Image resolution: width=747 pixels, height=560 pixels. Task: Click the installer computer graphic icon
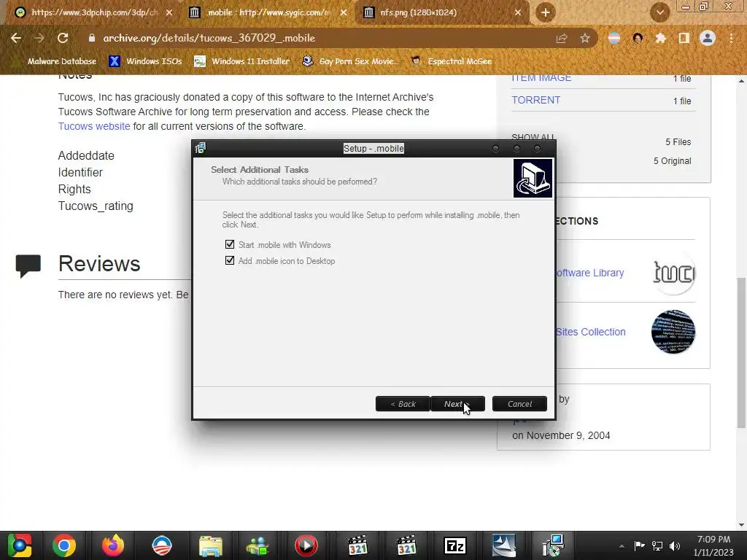(x=533, y=178)
